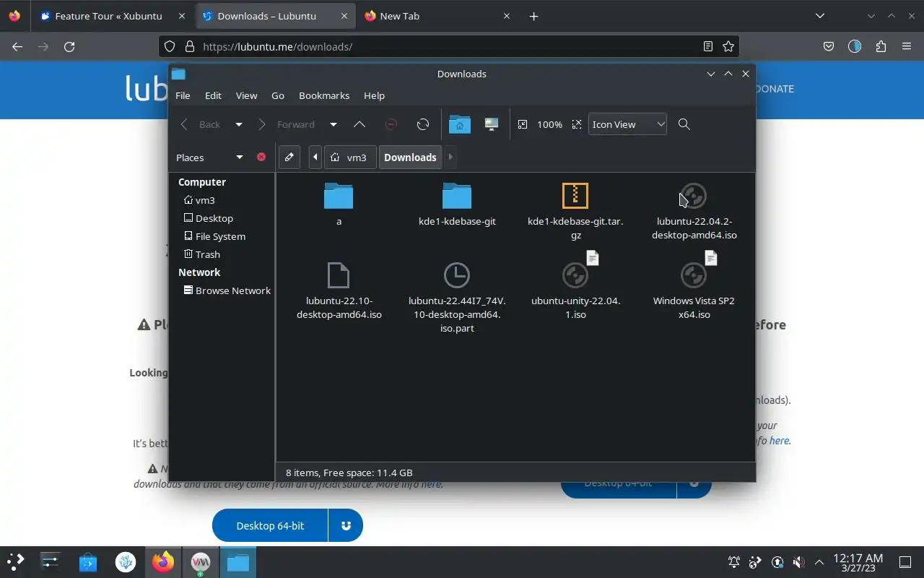Select Desktop in Places sidebar

208,218
